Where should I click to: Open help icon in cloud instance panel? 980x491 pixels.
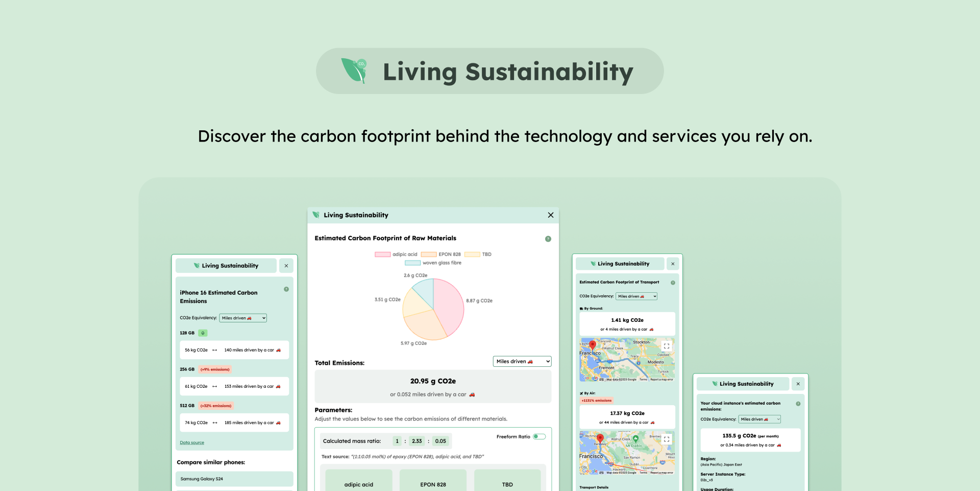(x=798, y=404)
